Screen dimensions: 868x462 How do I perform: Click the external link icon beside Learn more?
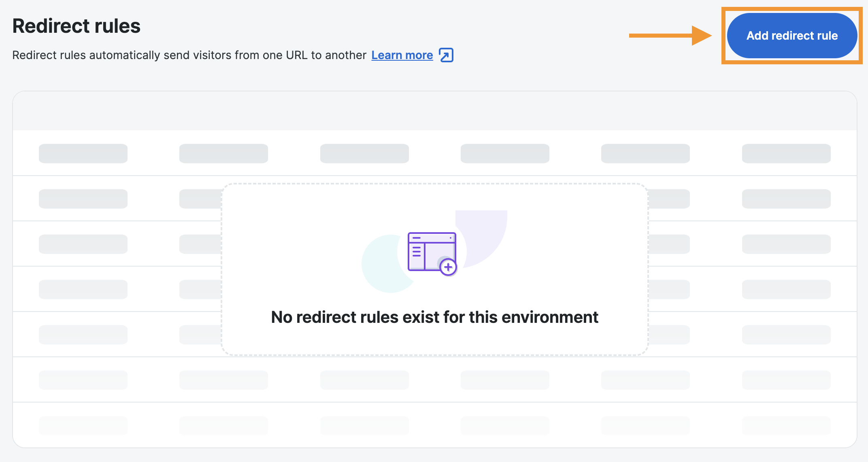[x=446, y=55]
